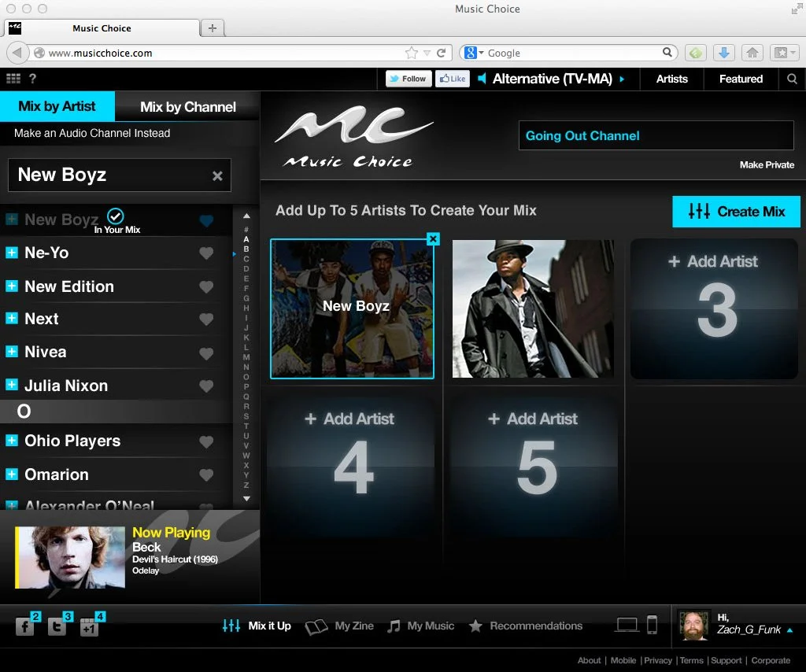Switch to Mix by Artist tab
Viewport: 806px width, 672px height.
[57, 106]
